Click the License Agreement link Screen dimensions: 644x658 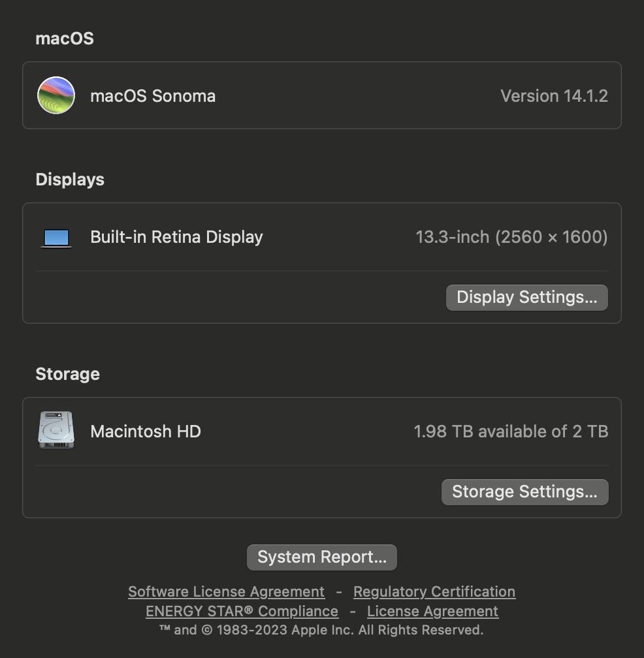[x=433, y=612]
